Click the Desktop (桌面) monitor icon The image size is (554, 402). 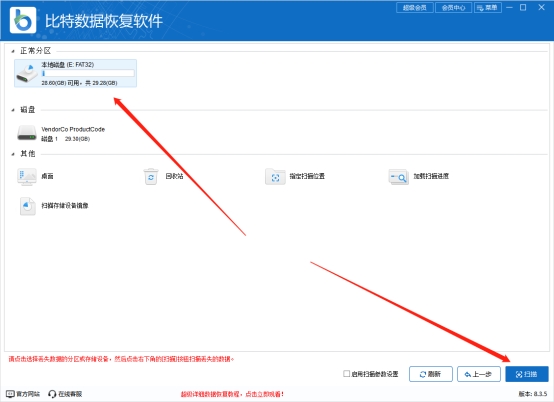pos(27,176)
